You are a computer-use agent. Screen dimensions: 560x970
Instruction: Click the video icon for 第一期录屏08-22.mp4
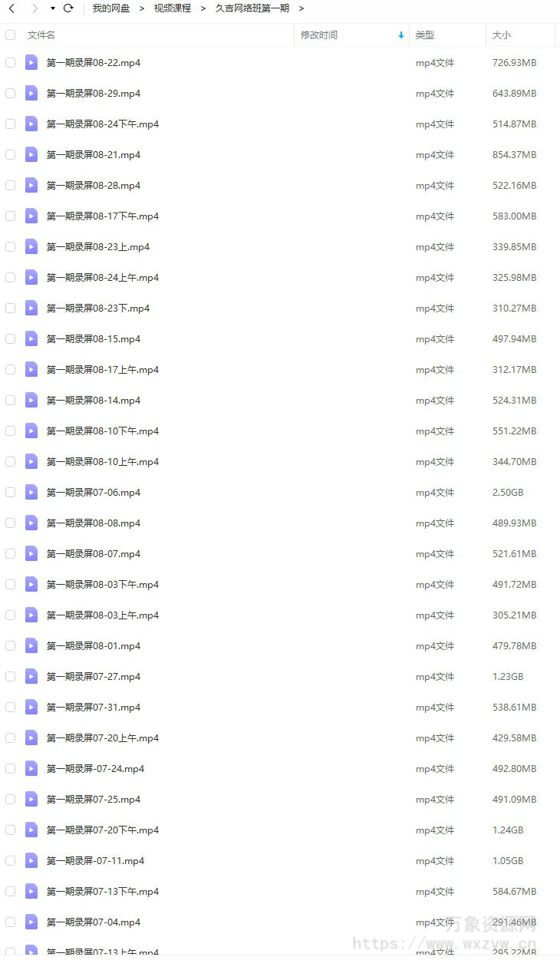[x=31, y=62]
